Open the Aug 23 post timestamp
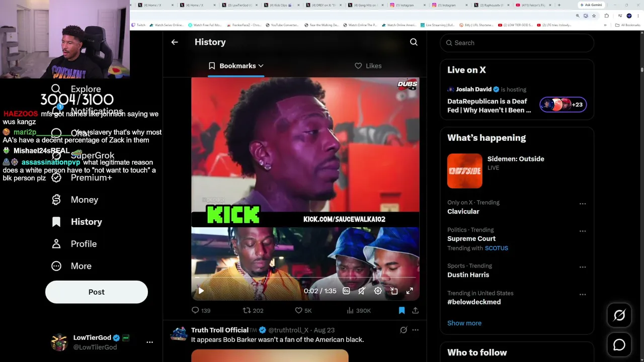 pos(324,330)
